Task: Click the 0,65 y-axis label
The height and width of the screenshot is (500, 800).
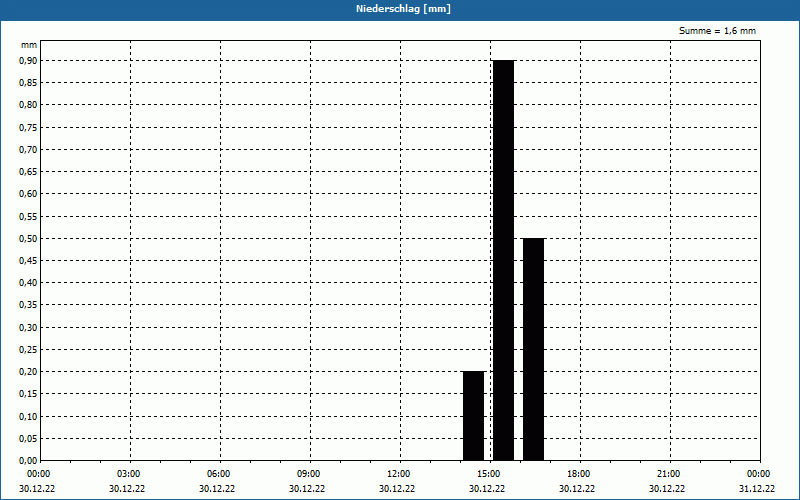Action: pyautogui.click(x=28, y=172)
